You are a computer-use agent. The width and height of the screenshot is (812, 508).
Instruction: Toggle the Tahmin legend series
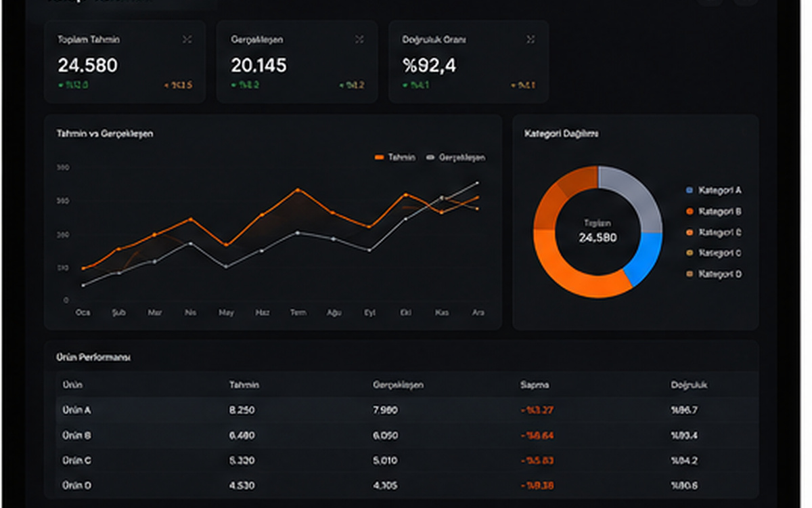click(394, 157)
